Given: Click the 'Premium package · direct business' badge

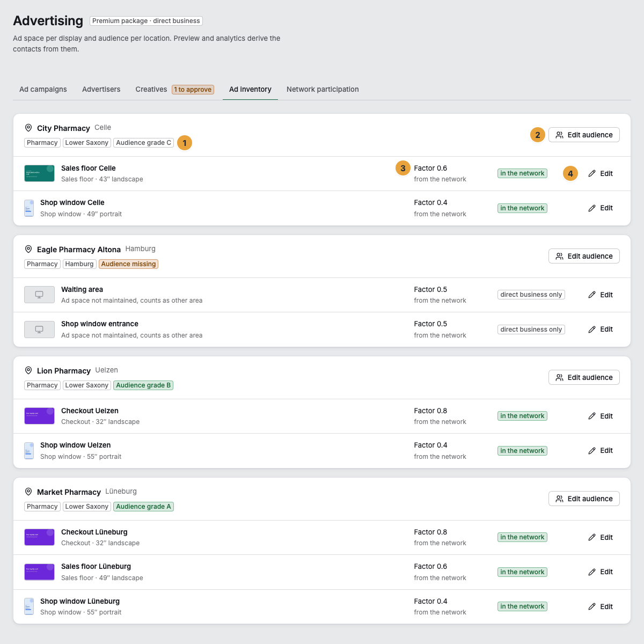Looking at the screenshot, I should 146,21.
